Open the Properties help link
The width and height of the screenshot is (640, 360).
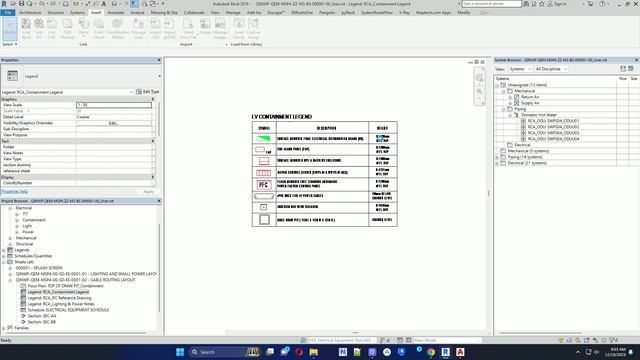point(15,191)
